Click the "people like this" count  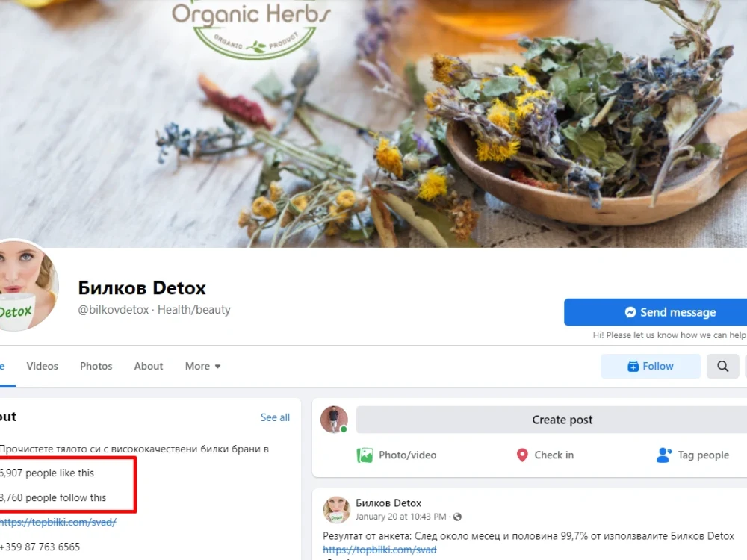pyautogui.click(x=46, y=473)
